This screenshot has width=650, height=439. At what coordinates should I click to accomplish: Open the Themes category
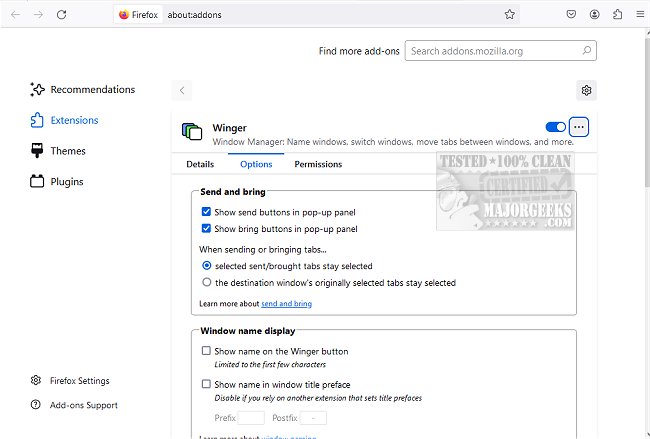(x=67, y=151)
